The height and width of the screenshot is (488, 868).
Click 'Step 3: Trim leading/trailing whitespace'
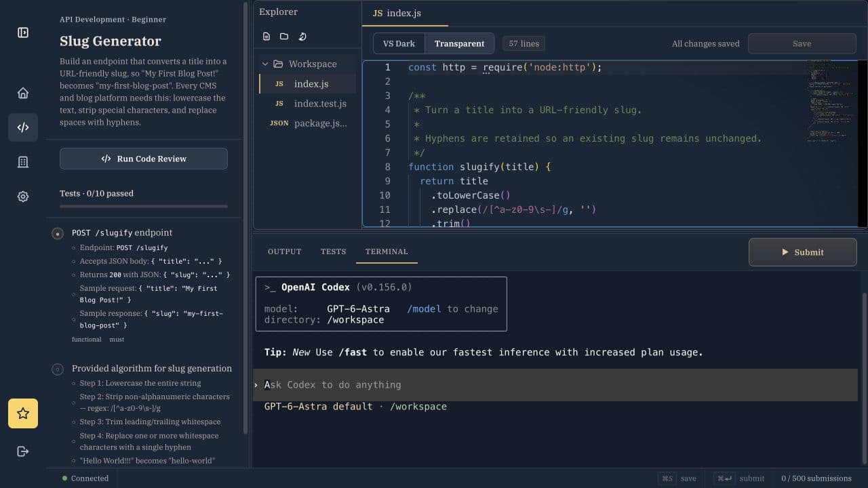(x=150, y=422)
